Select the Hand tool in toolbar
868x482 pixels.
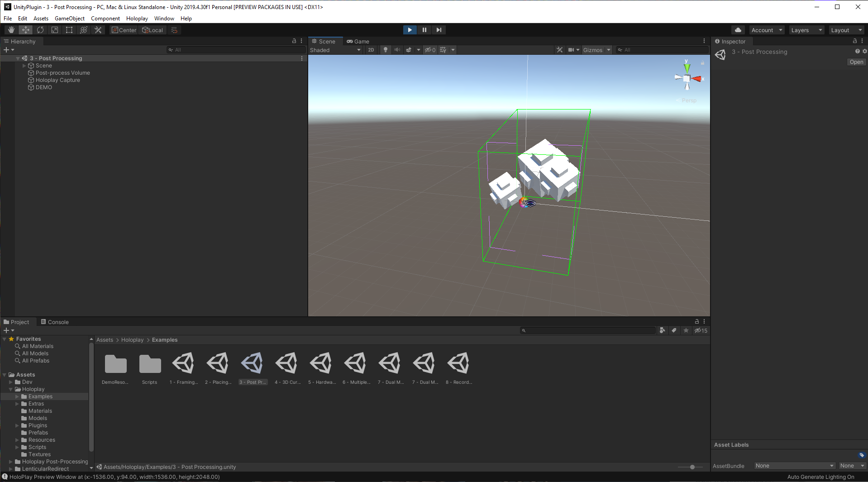[x=11, y=30]
